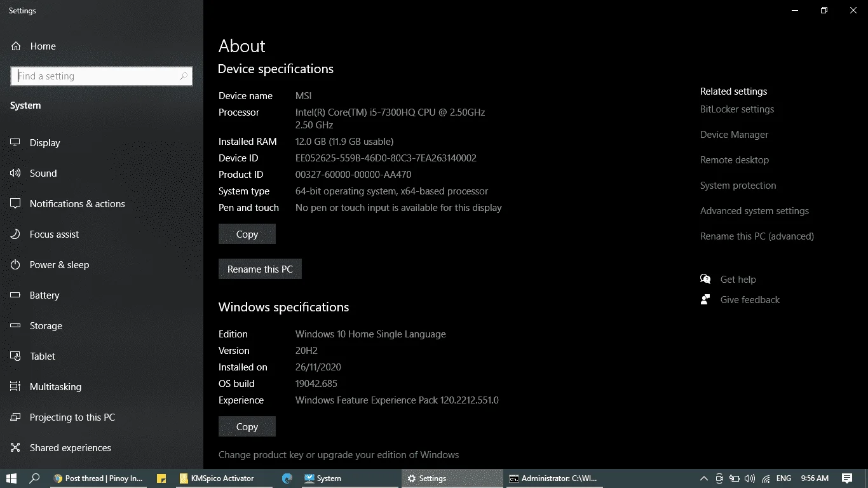Open Change product key or upgrade link
Screen dimensions: 868x488
339,455
